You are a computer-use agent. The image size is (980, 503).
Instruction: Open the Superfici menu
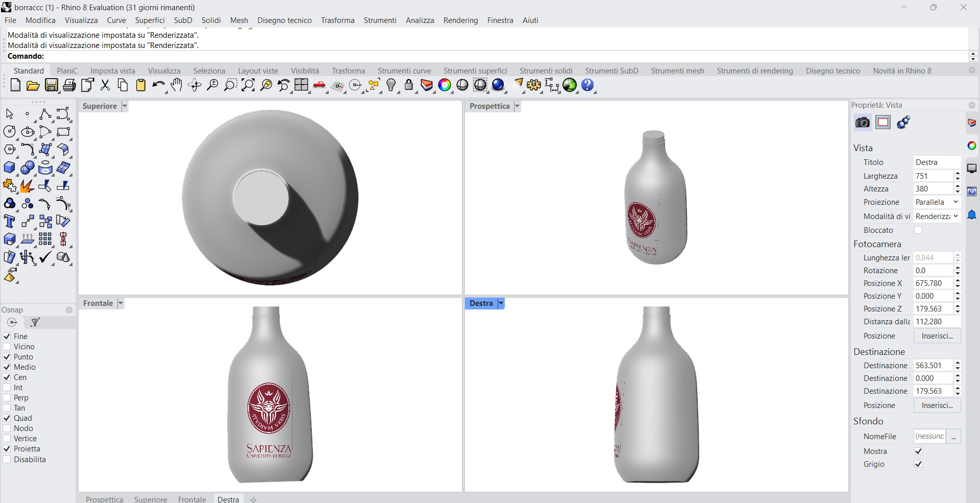[x=150, y=20]
